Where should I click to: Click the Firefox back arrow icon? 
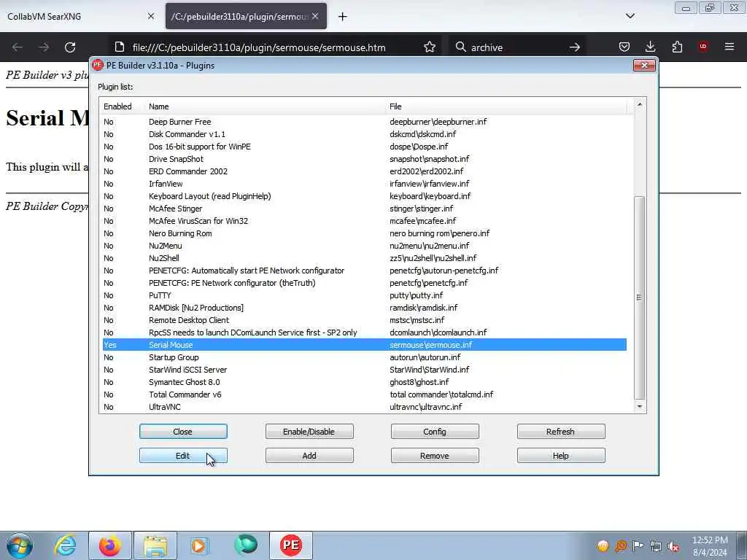click(x=18, y=47)
